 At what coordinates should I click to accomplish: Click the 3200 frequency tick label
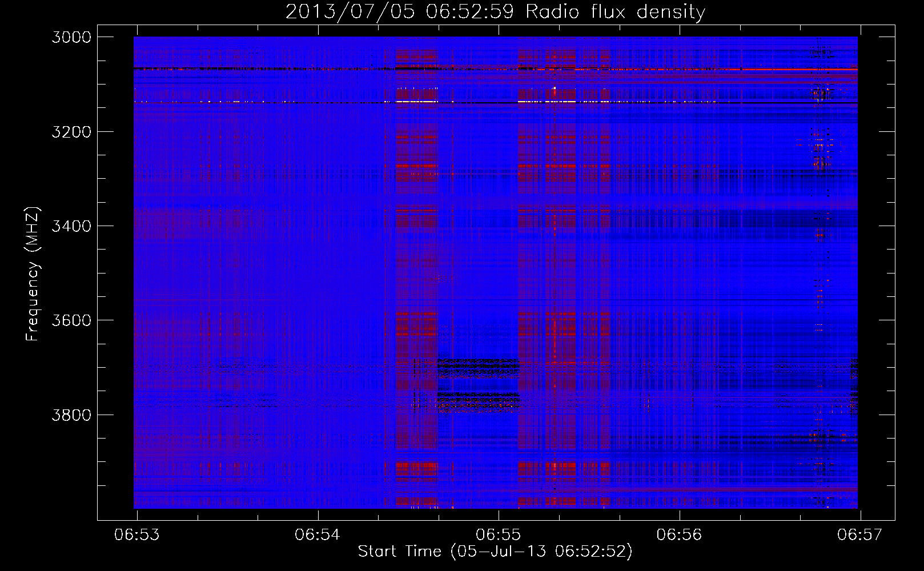point(71,132)
